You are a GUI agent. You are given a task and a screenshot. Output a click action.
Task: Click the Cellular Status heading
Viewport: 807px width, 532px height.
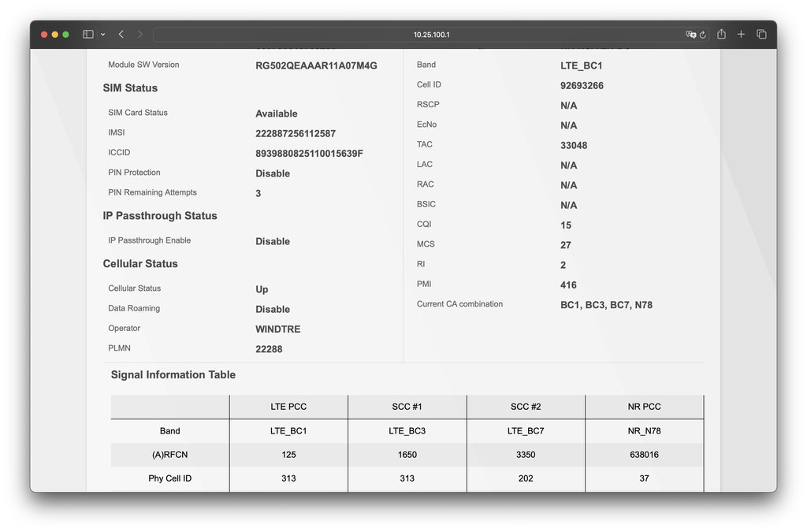coord(140,263)
